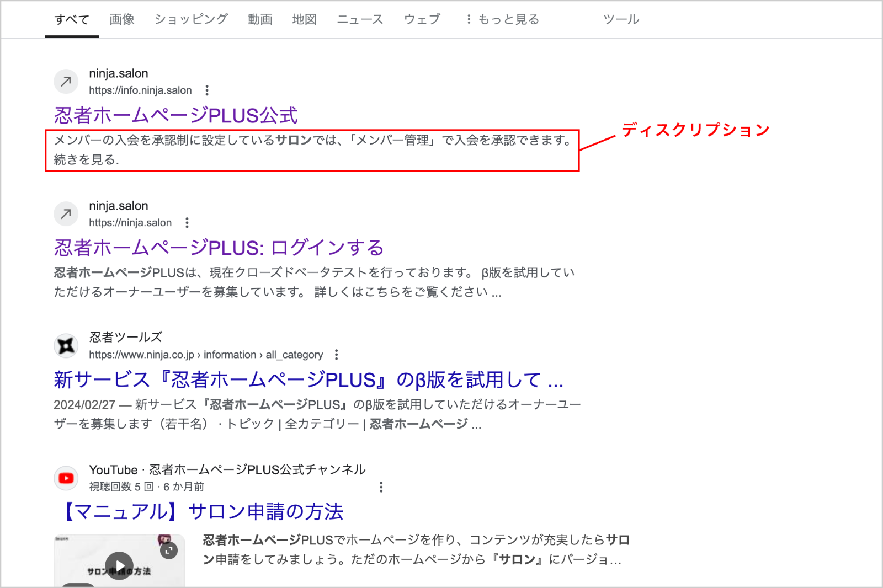The height and width of the screenshot is (588, 883).
Task: Expand the video preview icon on thumbnail
Action: [x=169, y=550]
